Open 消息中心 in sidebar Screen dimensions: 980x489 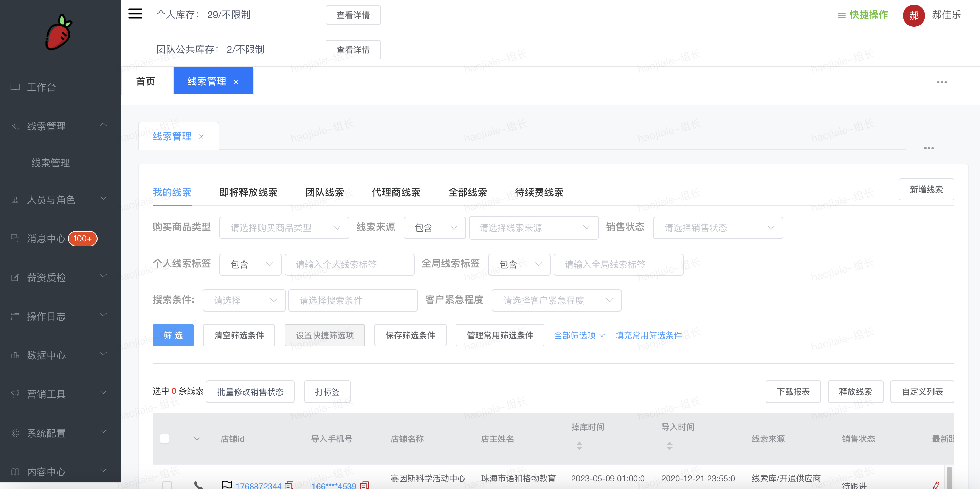tap(46, 238)
